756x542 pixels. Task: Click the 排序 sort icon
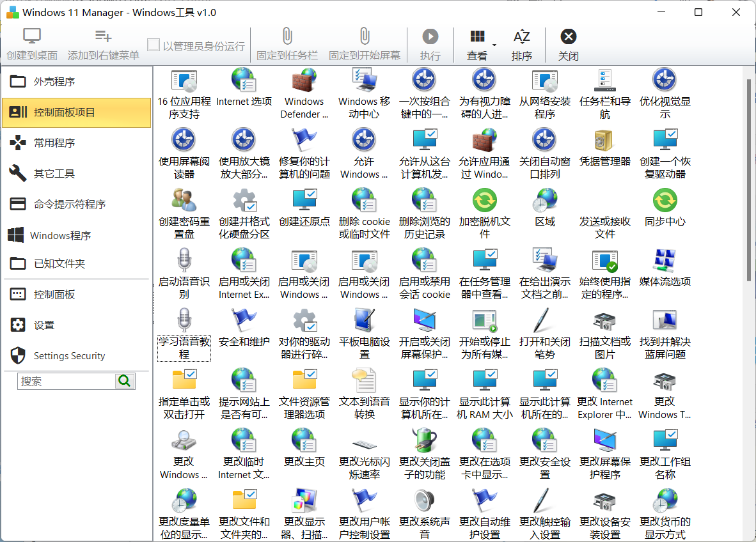[x=521, y=36]
